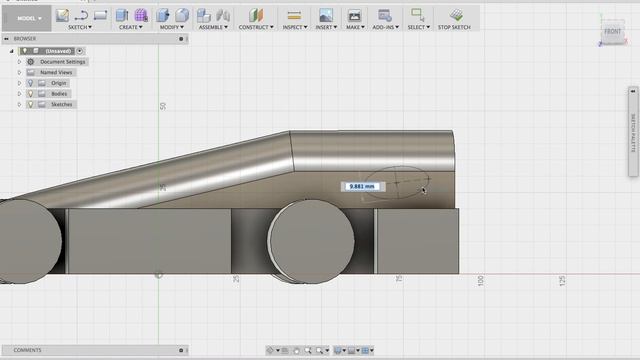Expand the Sketches folder node
The height and width of the screenshot is (360, 640).
tap(19, 104)
